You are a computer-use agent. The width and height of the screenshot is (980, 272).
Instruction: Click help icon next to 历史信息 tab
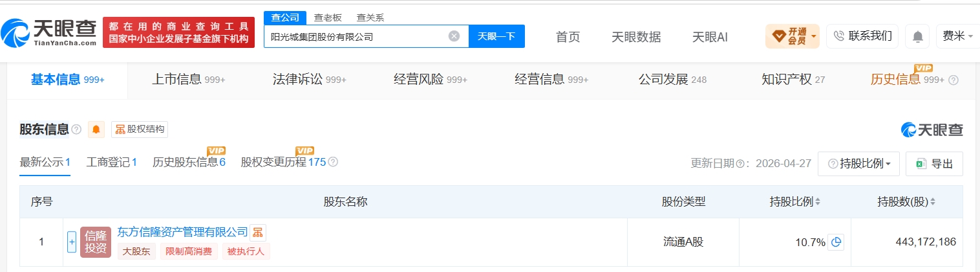coord(953,80)
